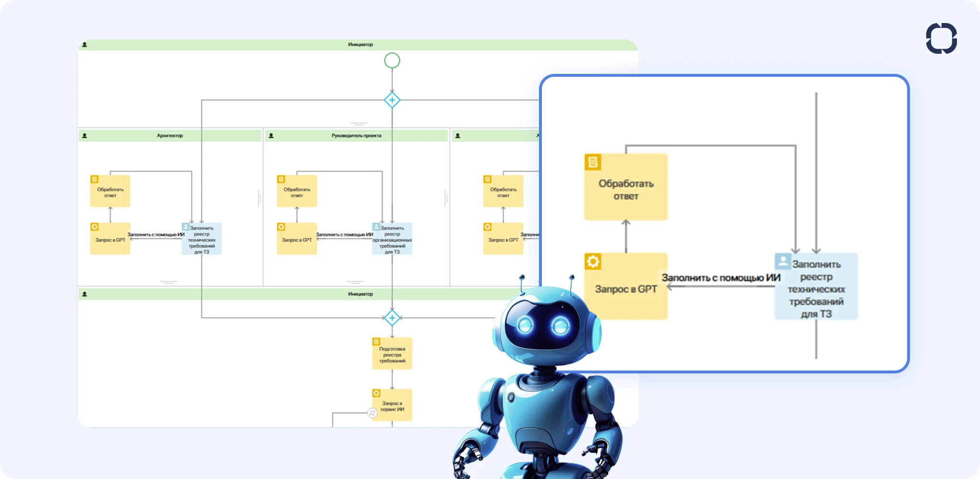Image resolution: width=980 pixels, height=479 pixels.
Task: Click person icon in Руководитель проекта lane header
Action: click(271, 136)
